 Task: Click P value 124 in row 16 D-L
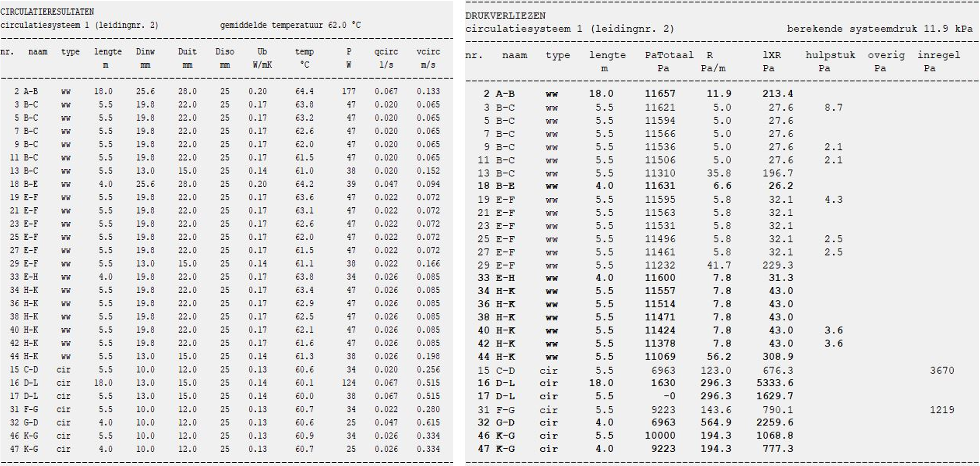click(348, 383)
